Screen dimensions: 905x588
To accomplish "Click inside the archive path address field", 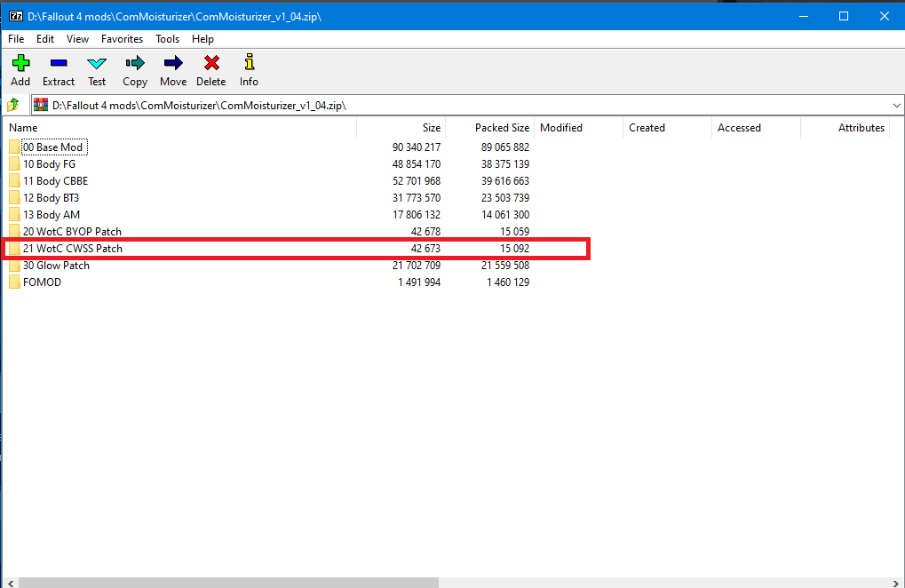I will click(444, 105).
